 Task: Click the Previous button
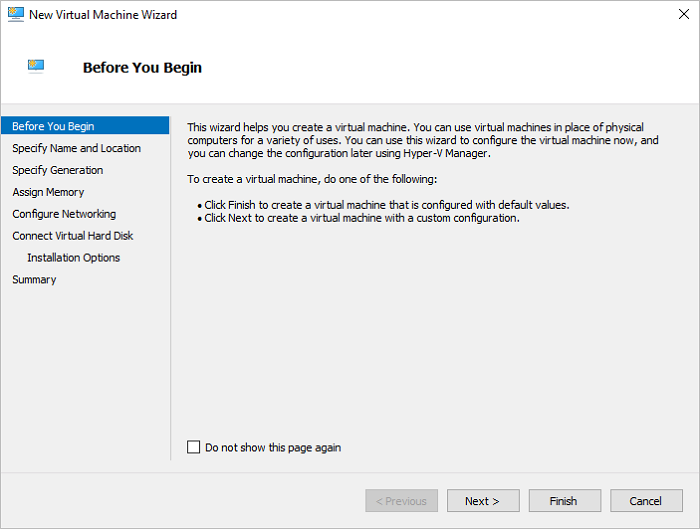point(401,501)
